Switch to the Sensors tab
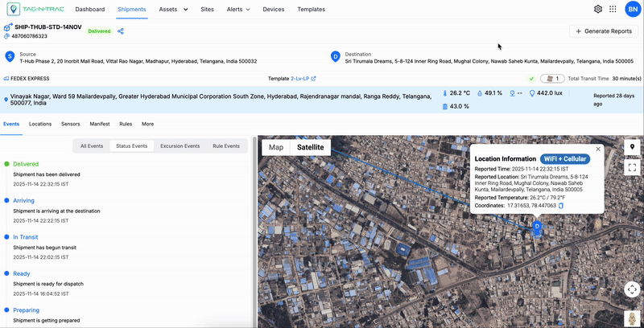 71,124
